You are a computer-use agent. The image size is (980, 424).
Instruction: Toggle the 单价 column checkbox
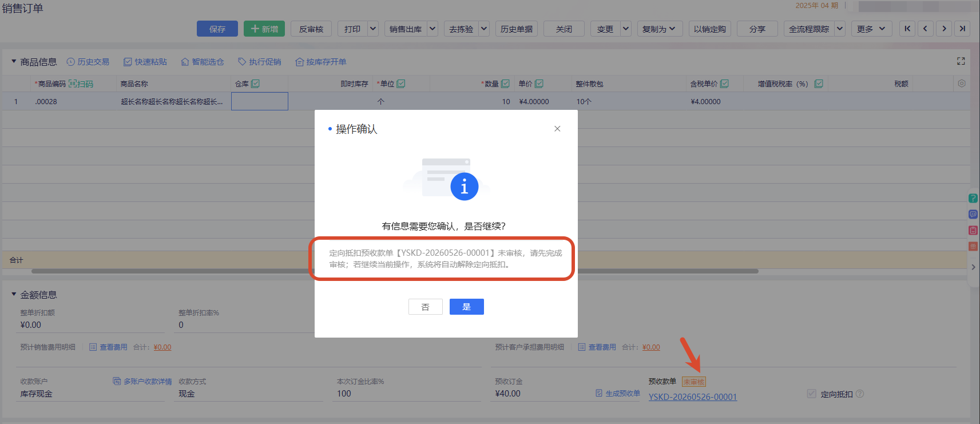click(539, 84)
